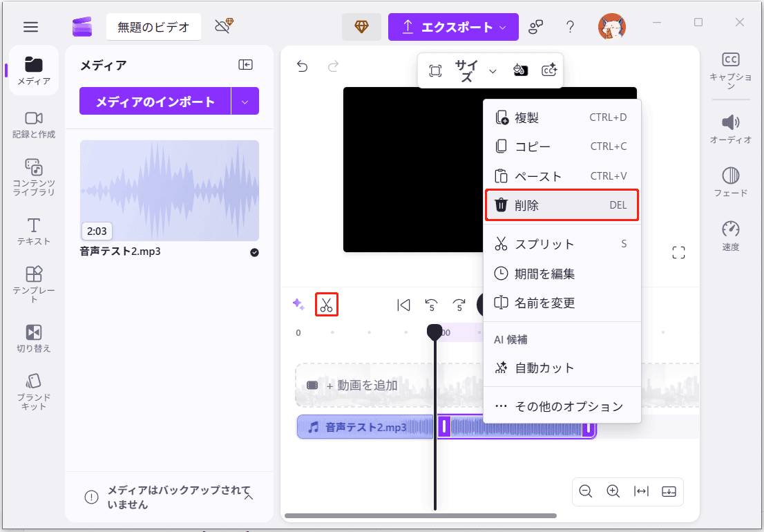Screen dimensions: 764x532
Task: Click the timeline playhead marker
Action: (434, 332)
